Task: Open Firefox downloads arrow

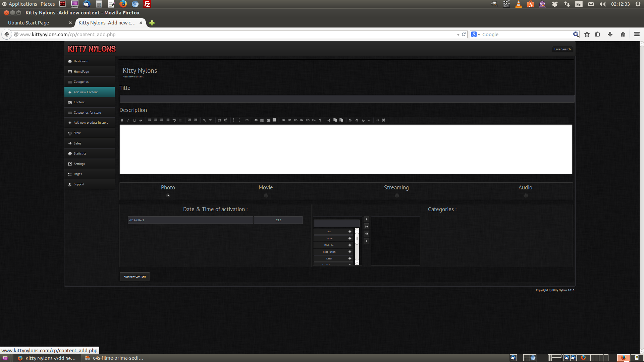Action: pyautogui.click(x=610, y=34)
